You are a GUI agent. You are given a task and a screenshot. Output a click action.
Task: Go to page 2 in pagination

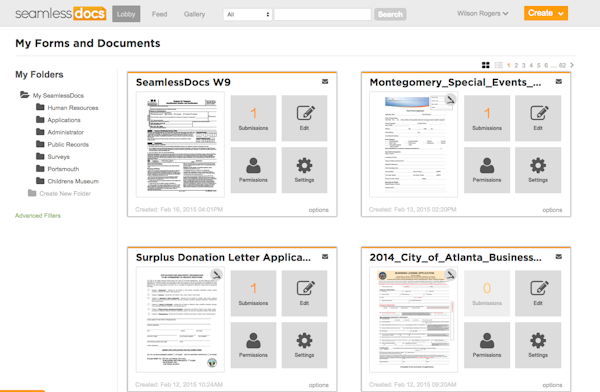[x=516, y=65]
